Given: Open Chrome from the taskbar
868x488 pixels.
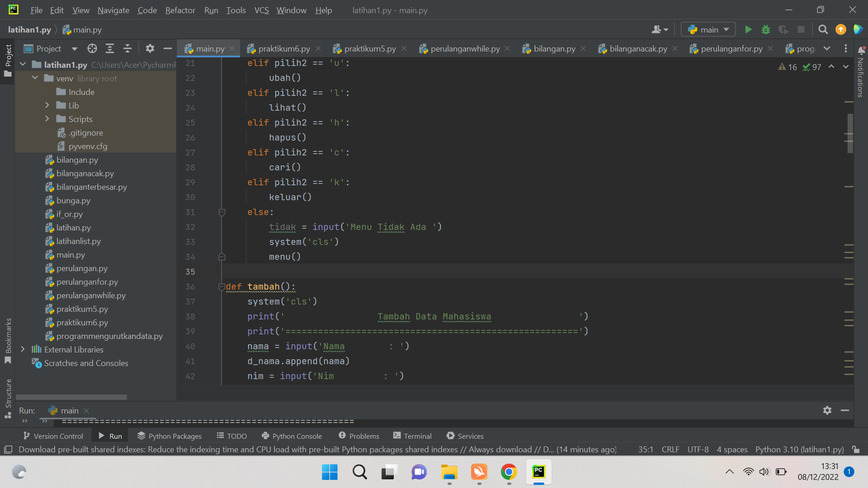Looking at the screenshot, I should (509, 472).
